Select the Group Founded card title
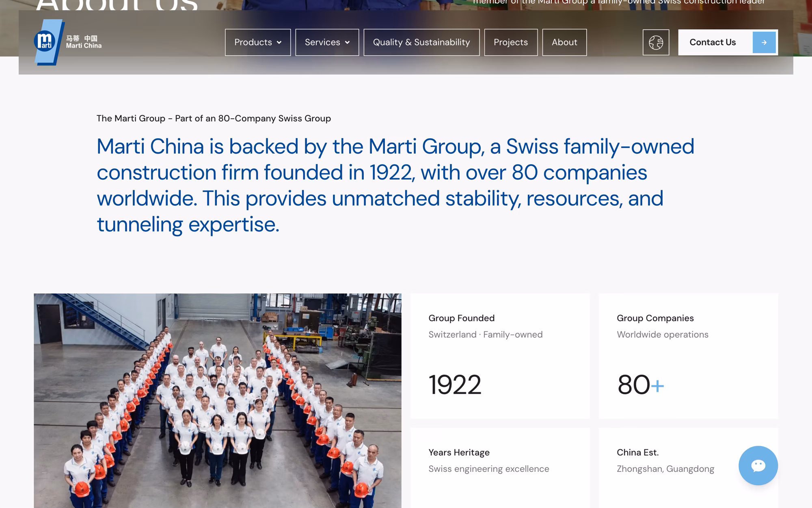 [x=462, y=318]
